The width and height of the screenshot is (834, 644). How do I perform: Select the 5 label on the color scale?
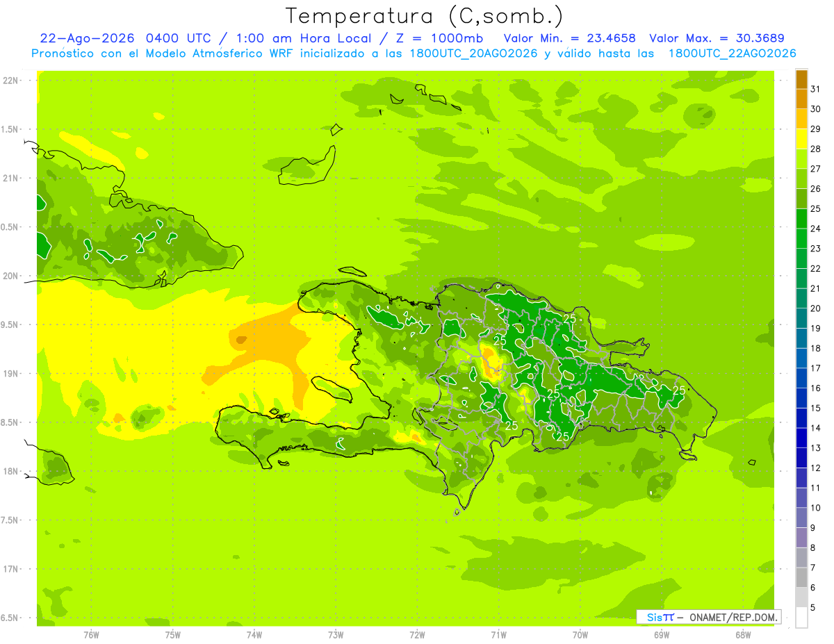[x=813, y=608]
